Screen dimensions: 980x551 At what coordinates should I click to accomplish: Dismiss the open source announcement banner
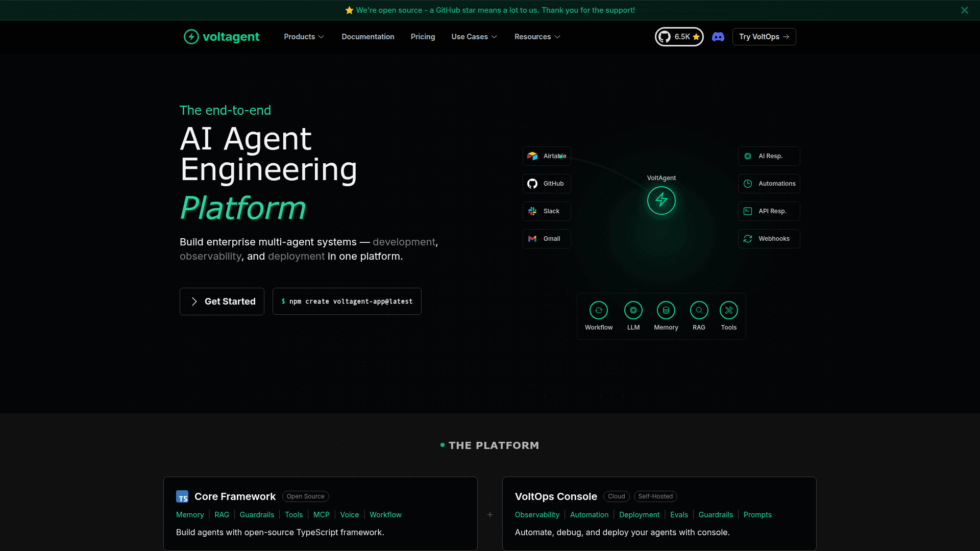tap(964, 10)
